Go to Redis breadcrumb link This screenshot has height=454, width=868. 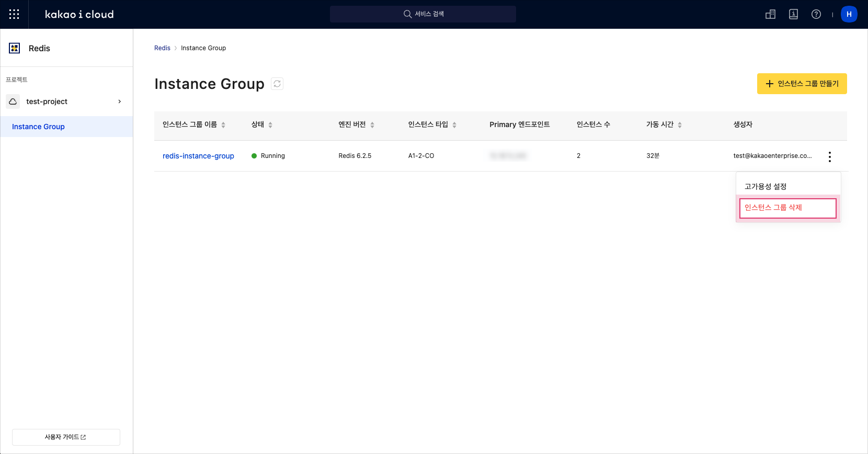point(162,48)
